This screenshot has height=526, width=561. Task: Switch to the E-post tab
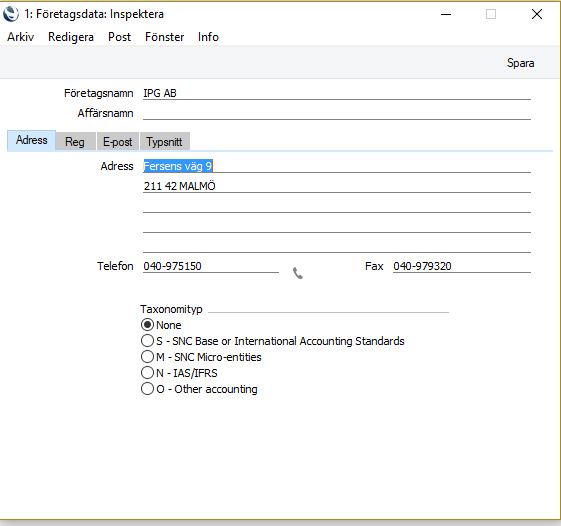click(118, 141)
